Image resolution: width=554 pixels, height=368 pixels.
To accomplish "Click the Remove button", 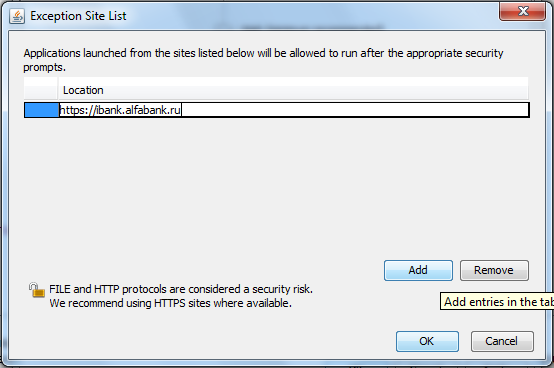I will (494, 270).
